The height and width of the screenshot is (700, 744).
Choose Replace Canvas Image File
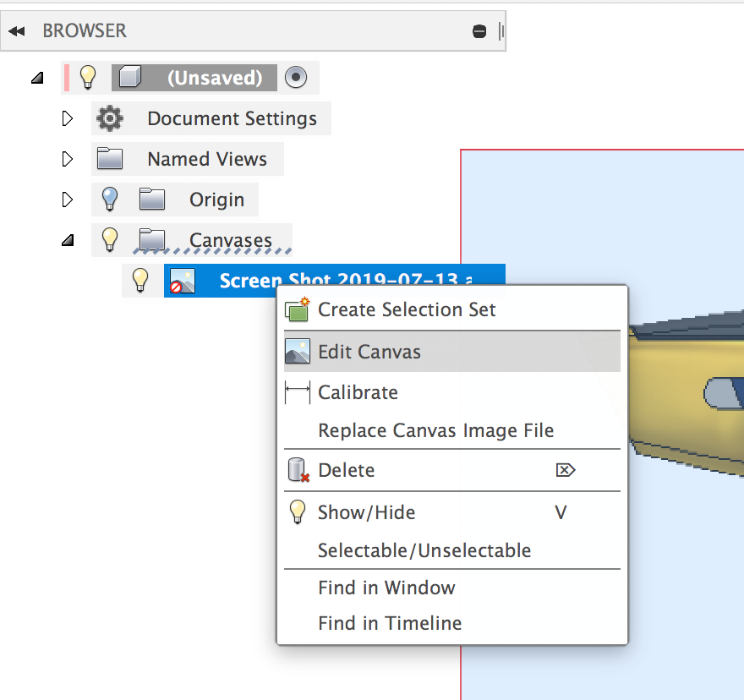pos(451,430)
